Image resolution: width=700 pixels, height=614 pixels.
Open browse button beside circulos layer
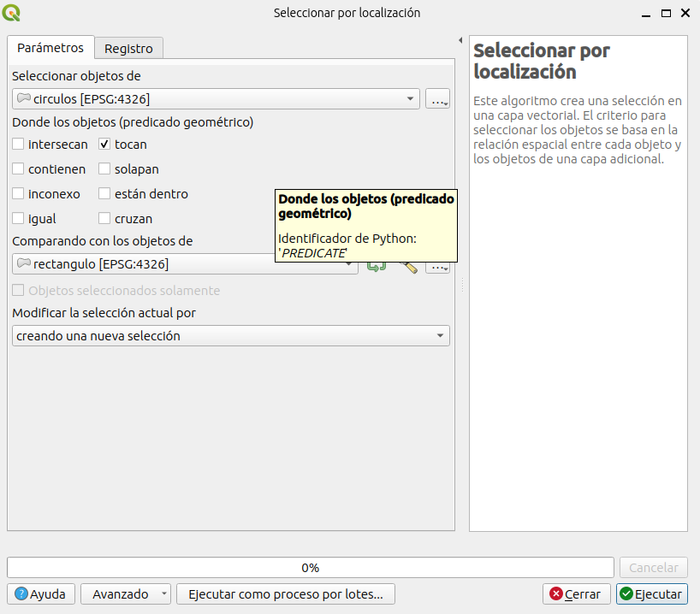pos(437,99)
